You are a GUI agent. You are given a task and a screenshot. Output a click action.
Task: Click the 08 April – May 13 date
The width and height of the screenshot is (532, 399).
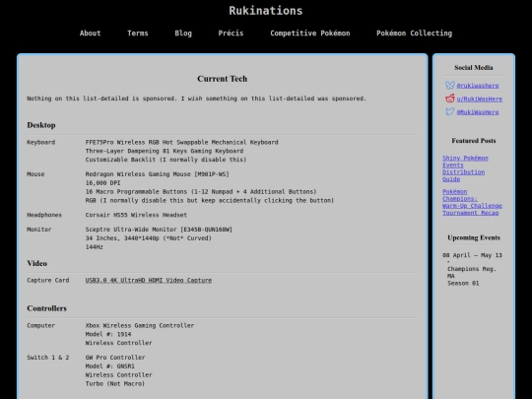(x=472, y=255)
